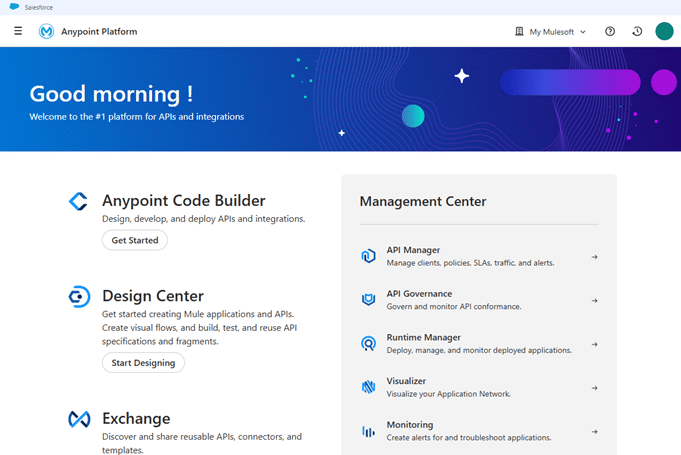681x455 pixels.
Task: Click the Exchange icon
Action: (x=78, y=418)
